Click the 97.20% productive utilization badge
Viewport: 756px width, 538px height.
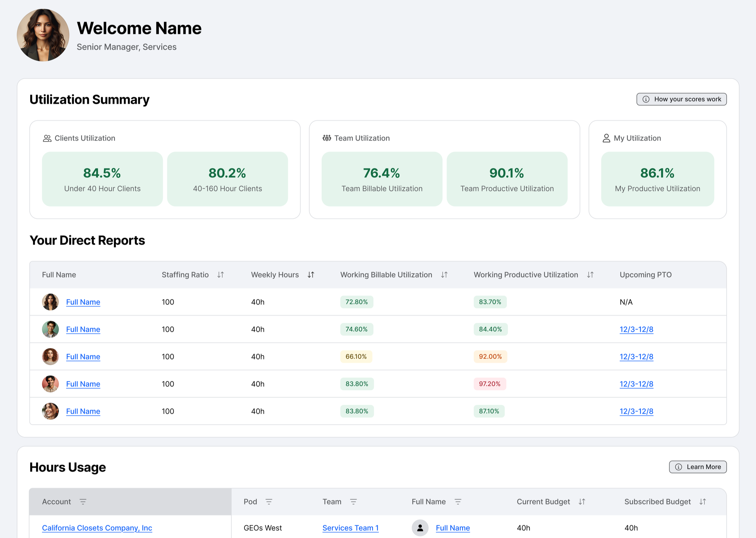pyautogui.click(x=489, y=384)
